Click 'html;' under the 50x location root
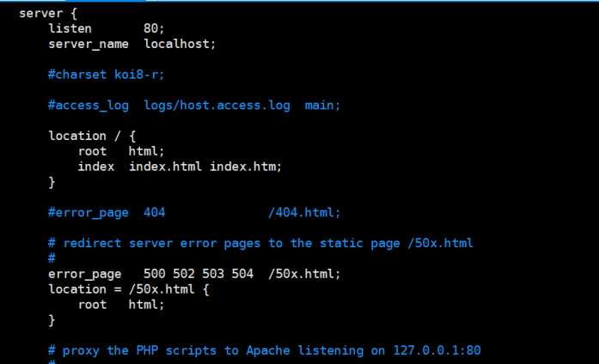The image size is (599, 364). [x=146, y=305]
